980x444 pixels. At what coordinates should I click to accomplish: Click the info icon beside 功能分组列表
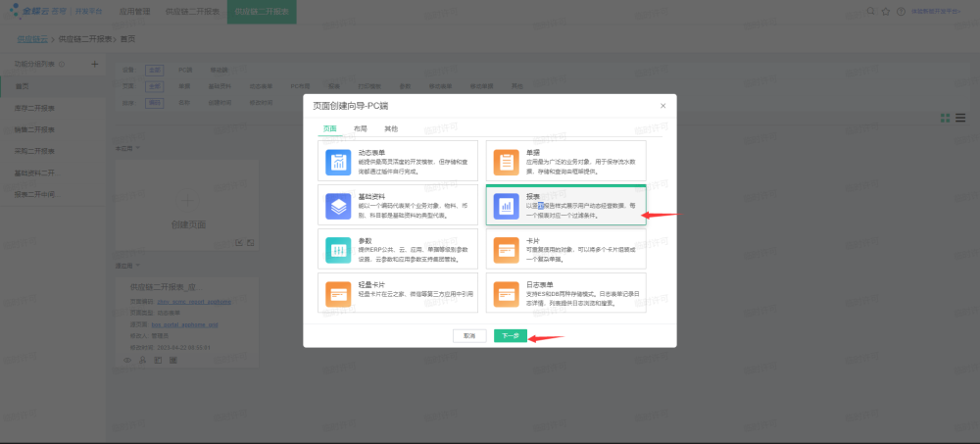(x=61, y=64)
